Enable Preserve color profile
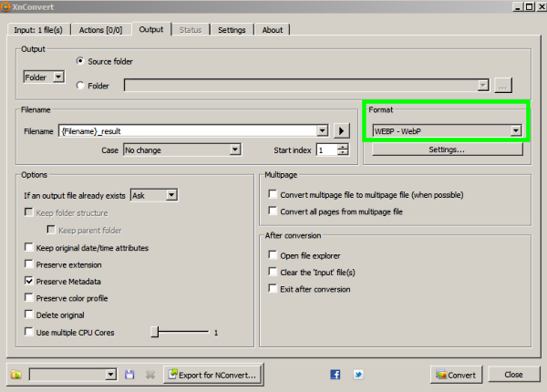This screenshot has width=547, height=392. coord(29,297)
